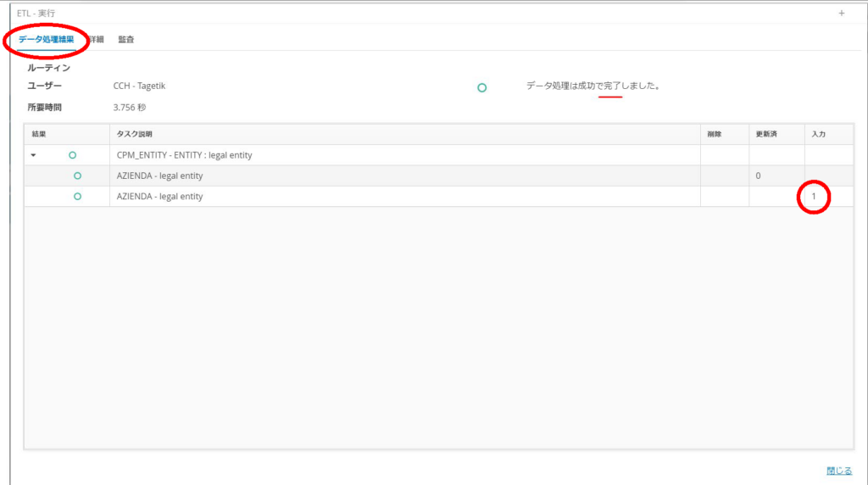Image resolution: width=868 pixels, height=485 pixels.
Task: Click the CCH - Tagetik user value
Action: [141, 86]
